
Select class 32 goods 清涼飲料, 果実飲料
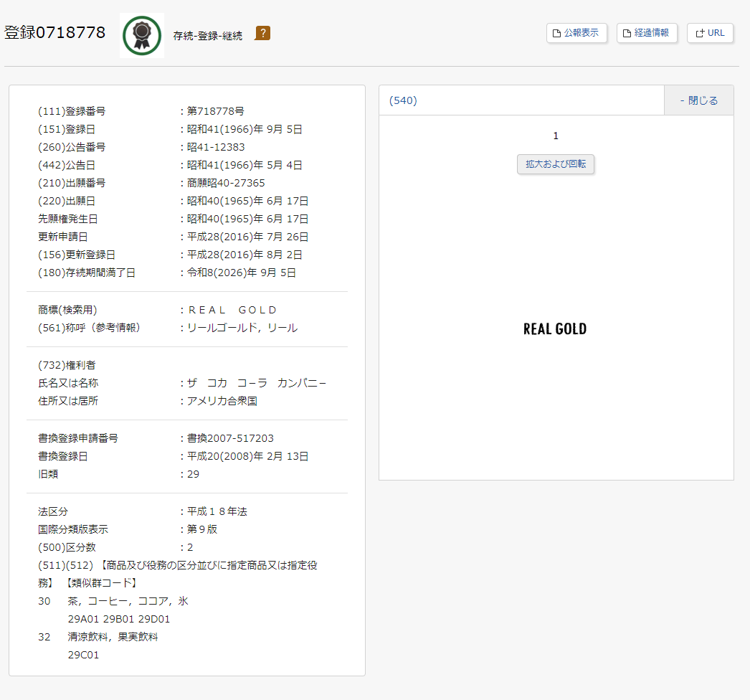coord(113,637)
